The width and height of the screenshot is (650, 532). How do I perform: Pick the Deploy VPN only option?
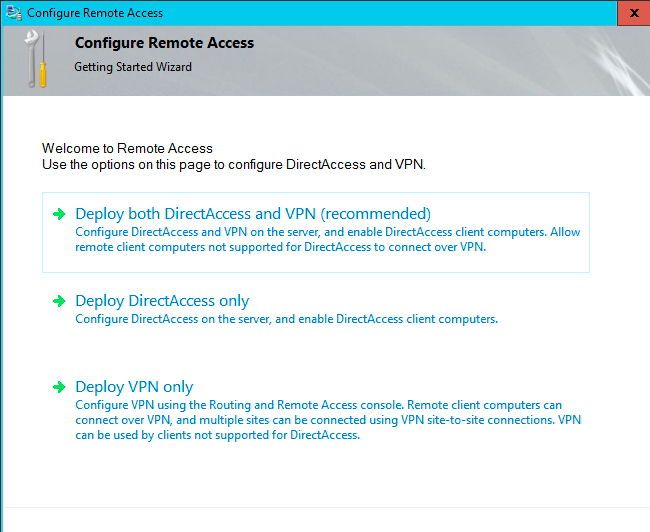pyautogui.click(x=134, y=387)
